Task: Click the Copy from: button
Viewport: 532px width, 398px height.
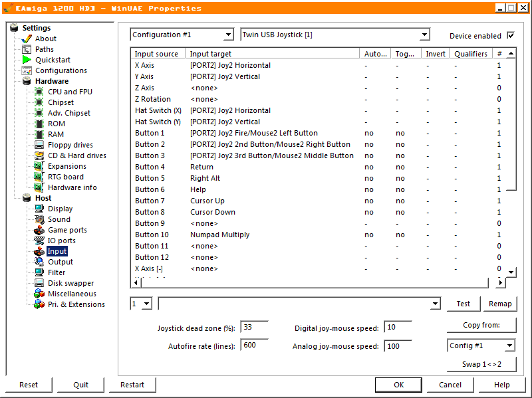Action: 481,325
